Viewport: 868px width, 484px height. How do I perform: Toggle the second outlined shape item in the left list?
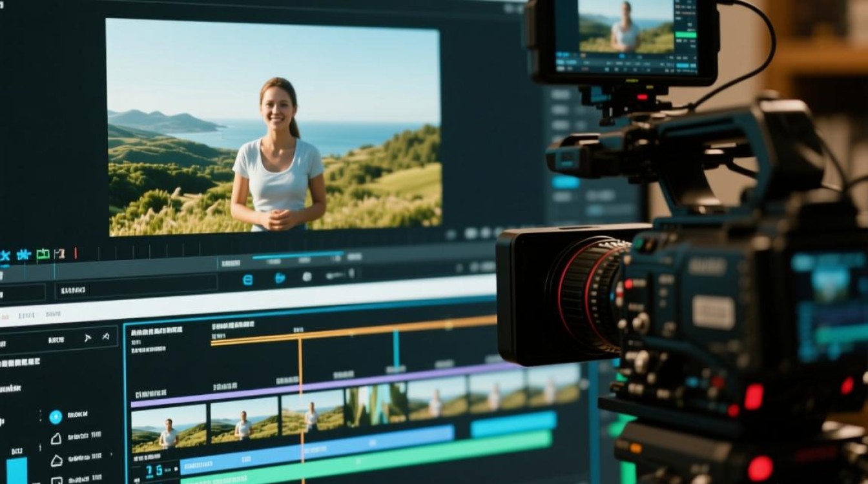pyautogui.click(x=57, y=461)
